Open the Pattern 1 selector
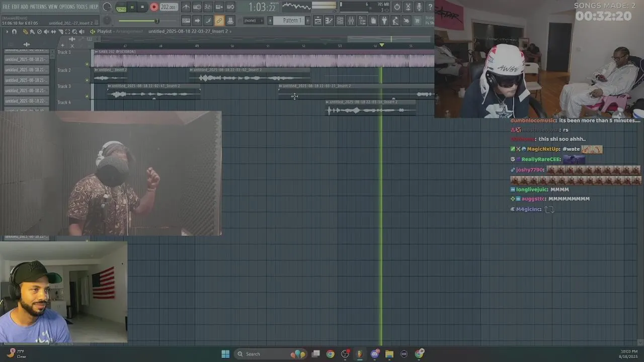644x362 pixels. tap(289, 21)
